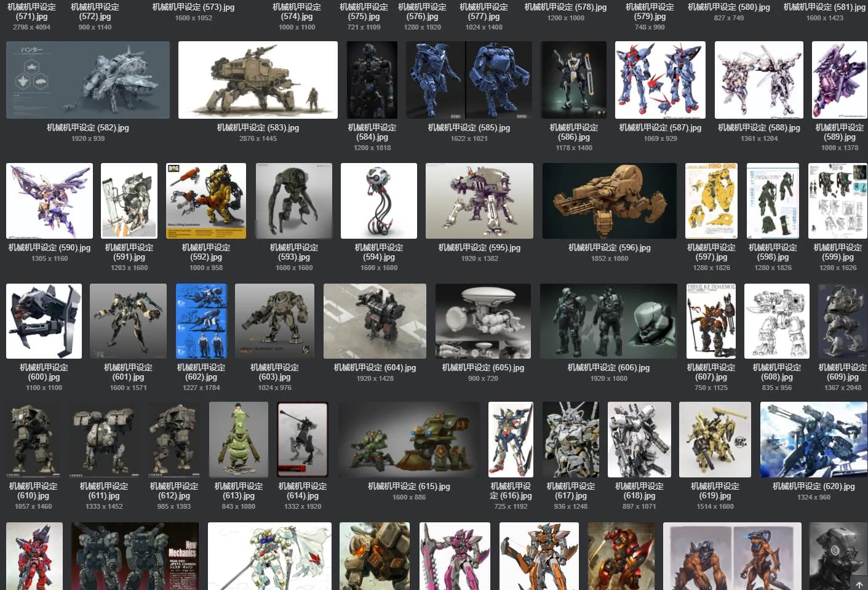Select gold mech thumbnail (619)
Screen dimensions: 868x590
[x=715, y=440]
